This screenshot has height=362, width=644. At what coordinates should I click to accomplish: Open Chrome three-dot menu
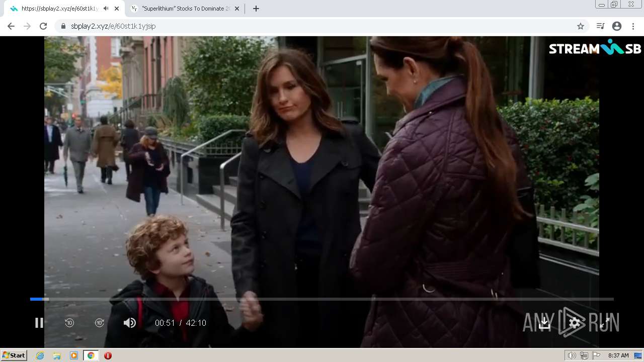pyautogui.click(x=633, y=26)
